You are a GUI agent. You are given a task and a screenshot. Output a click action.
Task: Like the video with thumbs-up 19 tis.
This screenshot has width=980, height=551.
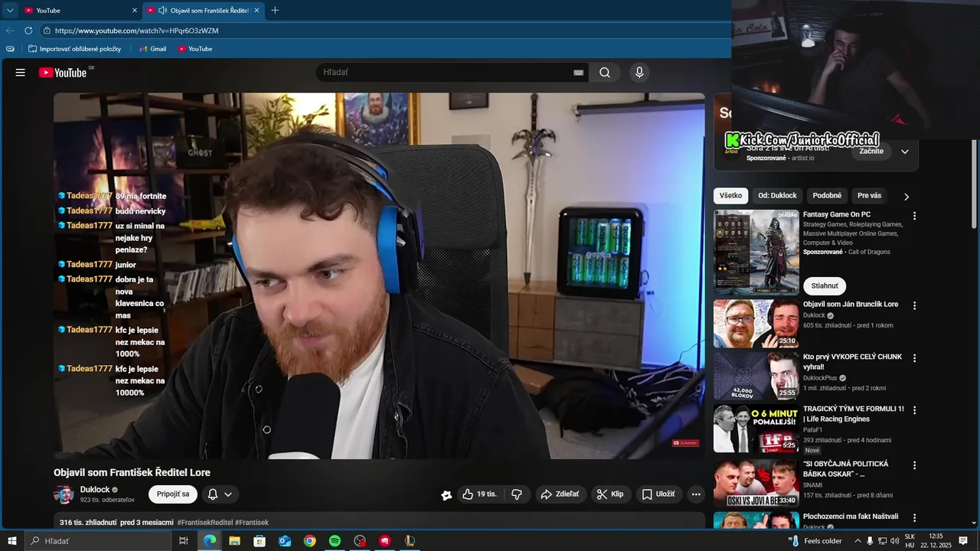click(x=479, y=494)
